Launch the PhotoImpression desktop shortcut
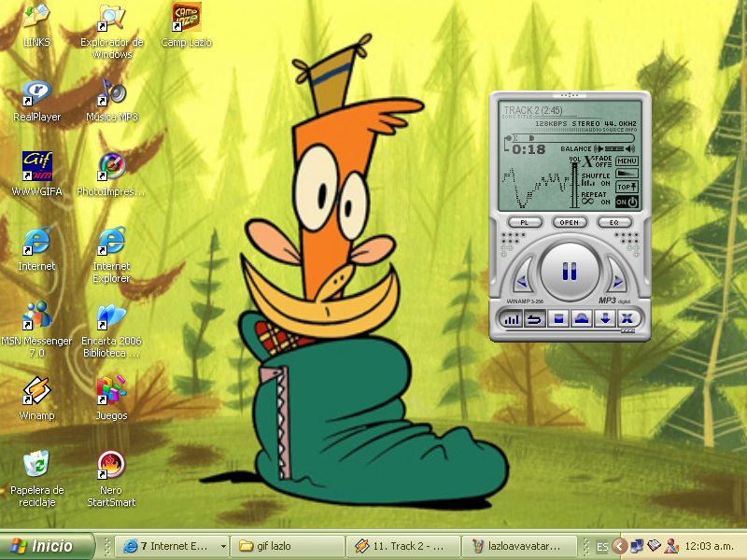Screen dimensions: 747x560 pyautogui.click(x=111, y=175)
